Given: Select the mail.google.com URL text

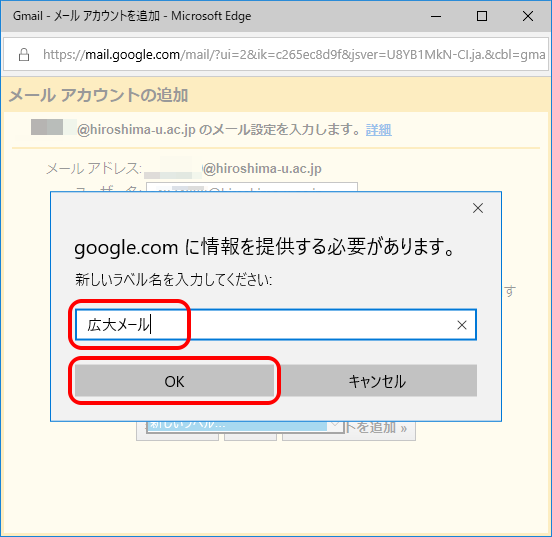Looking at the screenshot, I should 132,55.
